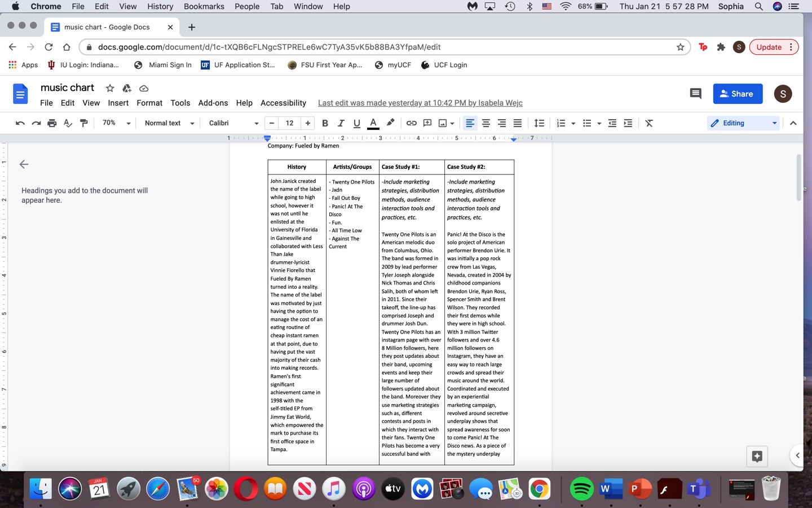
Task: Open the insert image dropdown arrow
Action: pos(452,123)
